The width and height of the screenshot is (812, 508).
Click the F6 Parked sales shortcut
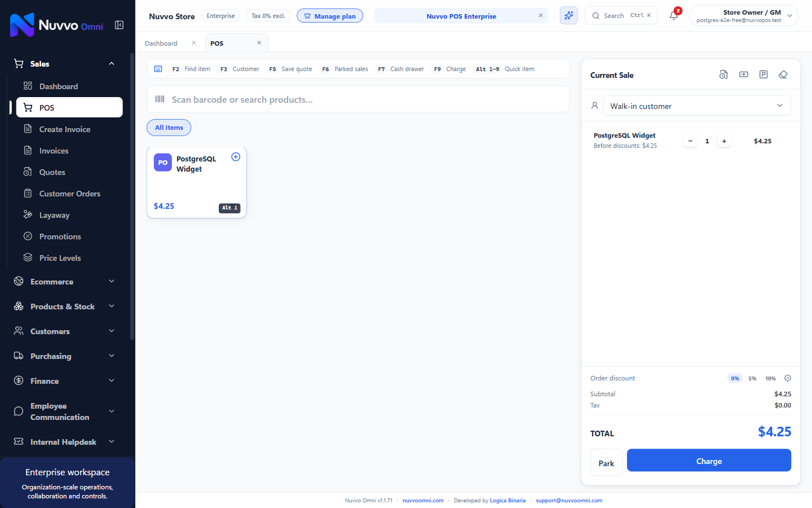pos(345,69)
